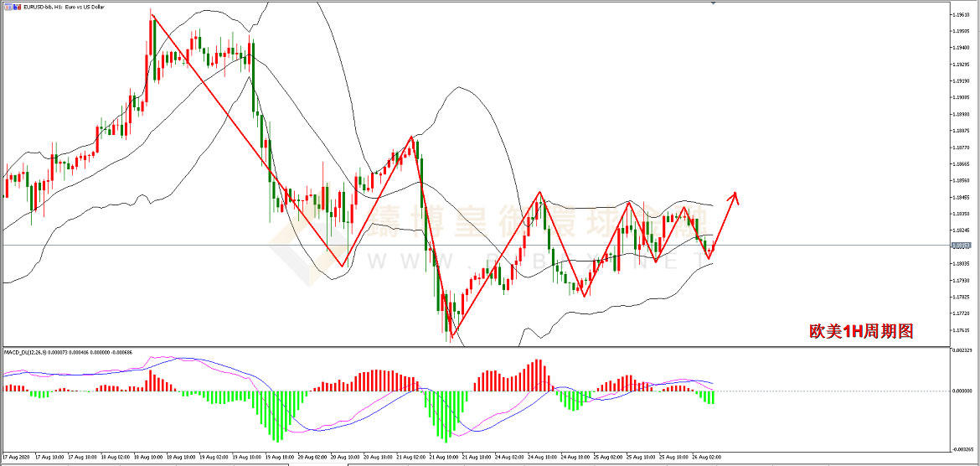Select the tallest red MACD histogram bar
The width and height of the screenshot is (980, 466).
click(x=539, y=375)
